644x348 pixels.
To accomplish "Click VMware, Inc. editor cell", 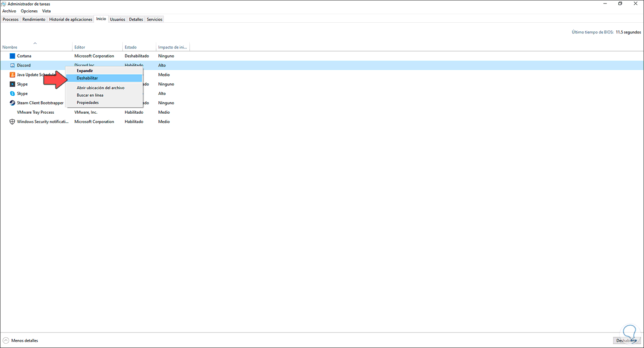I will pyautogui.click(x=86, y=112).
